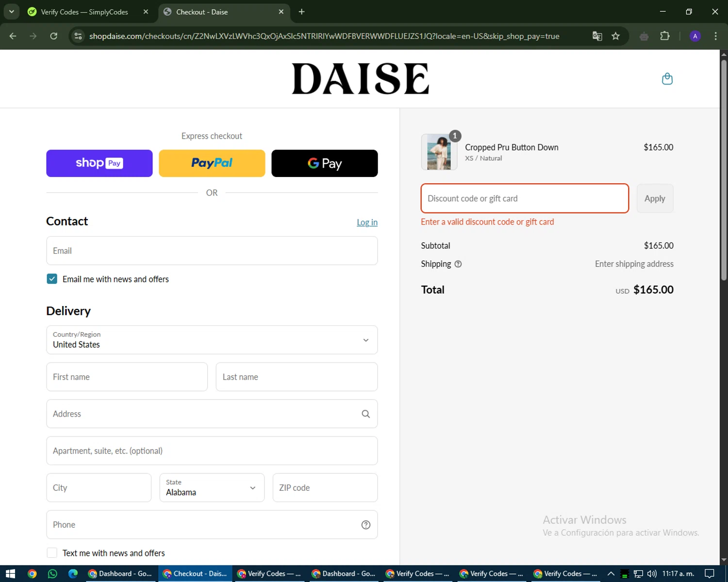Close the Verify Codes — SimplyCodes tab
Image resolution: width=728 pixels, height=582 pixels.
click(146, 12)
